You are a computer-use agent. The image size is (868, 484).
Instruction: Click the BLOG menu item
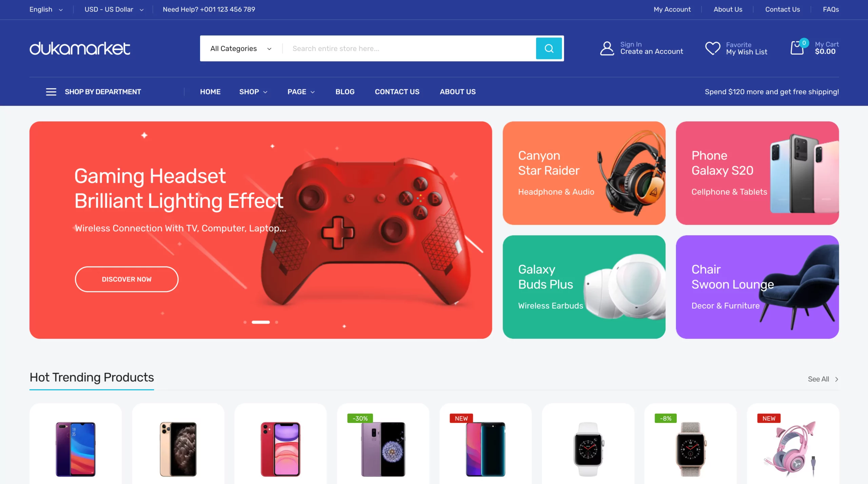click(345, 91)
